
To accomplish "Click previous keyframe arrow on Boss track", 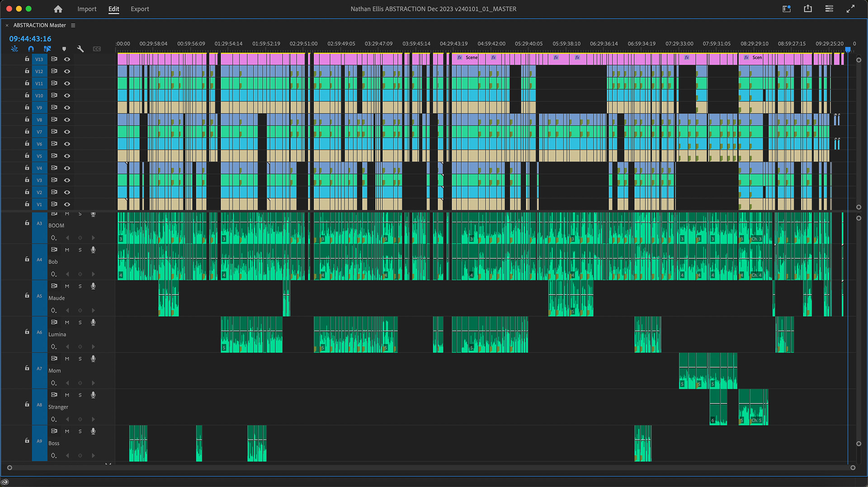I will pos(67,455).
